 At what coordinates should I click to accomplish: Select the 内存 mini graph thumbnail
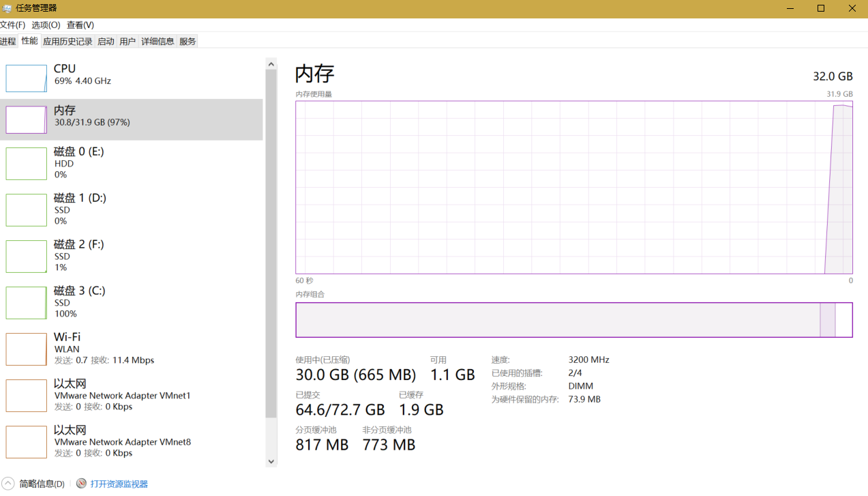[x=27, y=119]
